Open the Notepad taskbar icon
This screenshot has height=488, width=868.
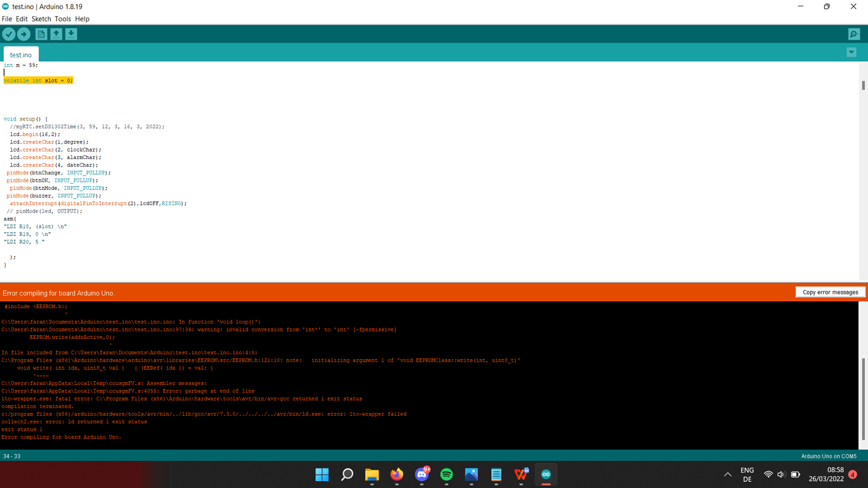click(496, 475)
